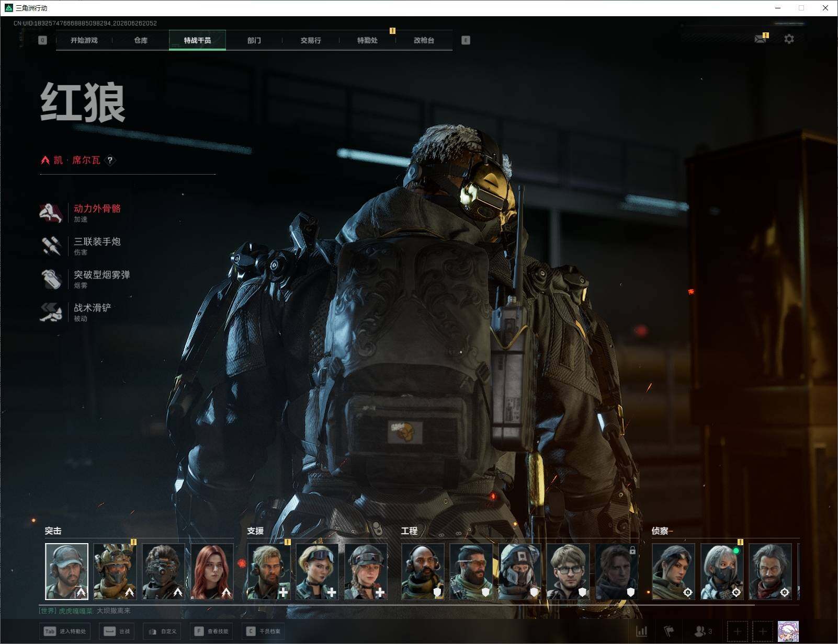Image resolution: width=838 pixels, height=644 pixels.
Task: Pick the bearded recon operator with red scarf
Action: [771, 571]
